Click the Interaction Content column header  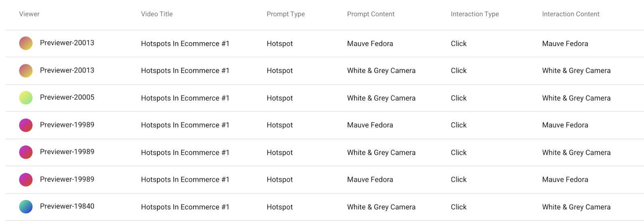570,14
